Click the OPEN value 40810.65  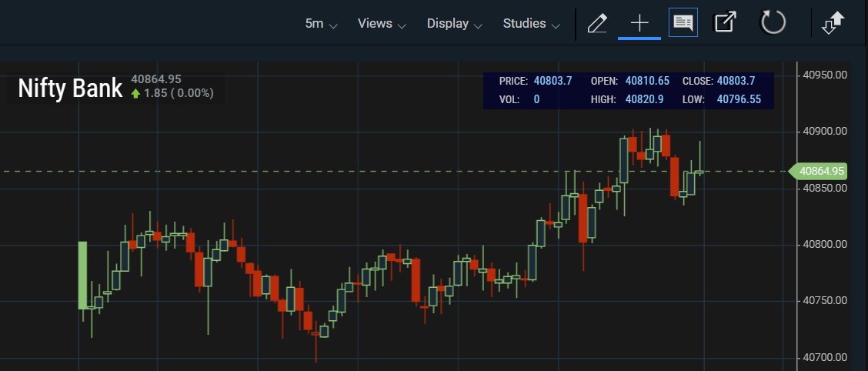click(647, 81)
